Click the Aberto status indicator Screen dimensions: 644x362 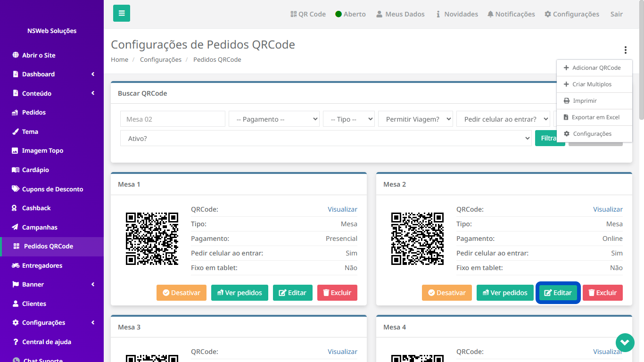tap(350, 14)
